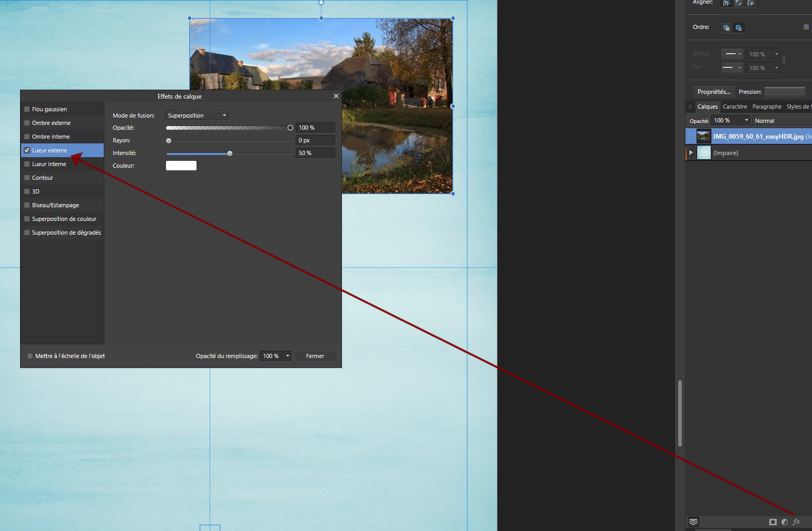Open the Normal blend mode dropdown
The width and height of the screenshot is (812, 531).
[782, 121]
